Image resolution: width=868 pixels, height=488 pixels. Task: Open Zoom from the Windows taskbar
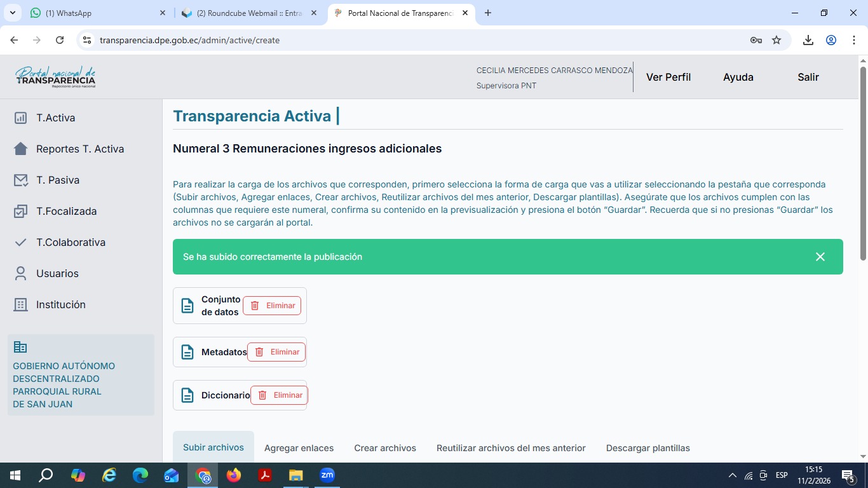[x=327, y=475]
